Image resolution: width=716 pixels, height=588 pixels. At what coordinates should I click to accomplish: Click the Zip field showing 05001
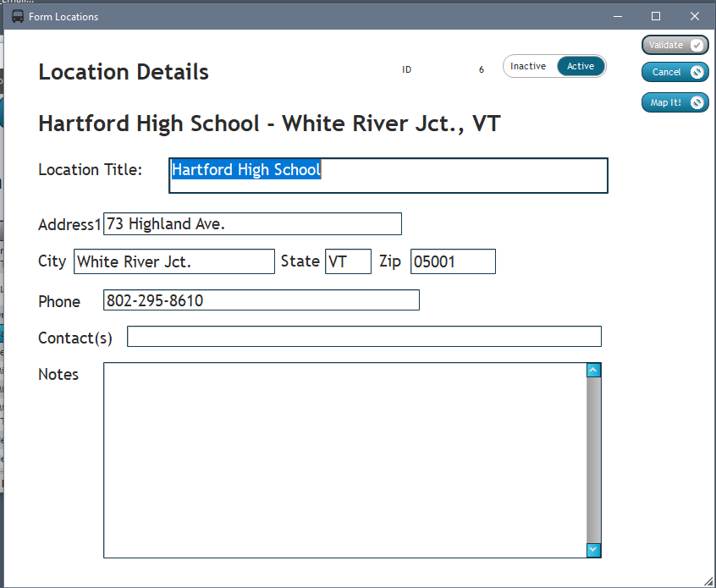[x=453, y=261]
